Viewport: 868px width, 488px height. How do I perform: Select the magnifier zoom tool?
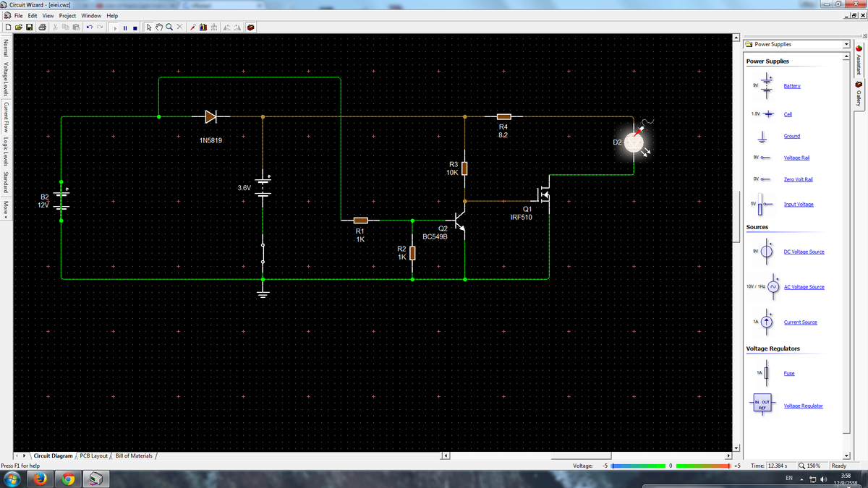tap(169, 27)
